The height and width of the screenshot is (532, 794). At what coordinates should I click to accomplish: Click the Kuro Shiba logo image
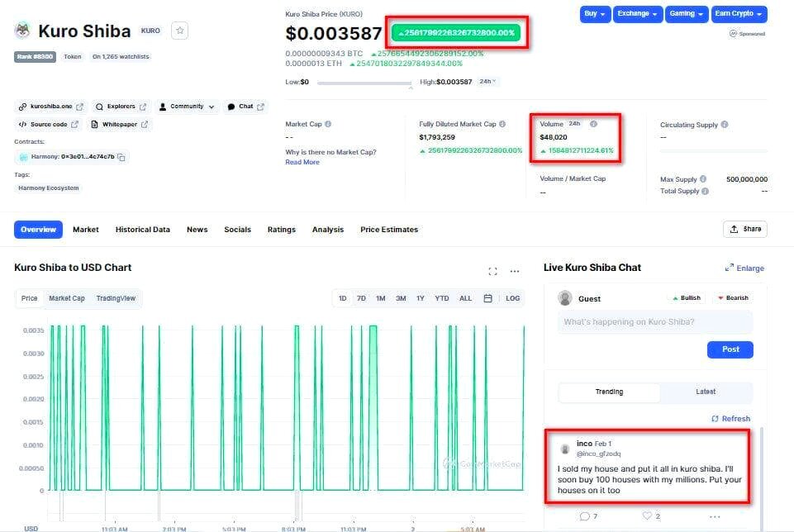pyautogui.click(x=23, y=31)
